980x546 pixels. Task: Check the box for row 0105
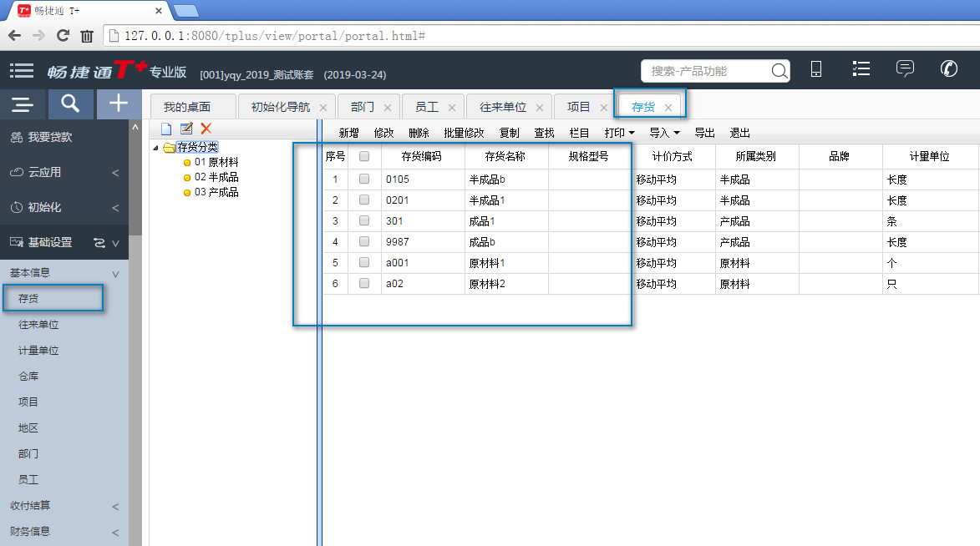[x=363, y=179]
